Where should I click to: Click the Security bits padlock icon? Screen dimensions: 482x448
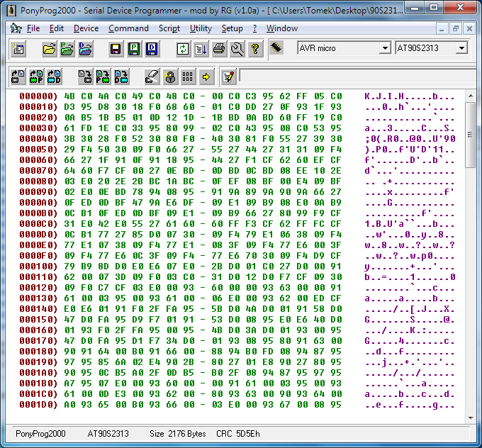click(170, 77)
